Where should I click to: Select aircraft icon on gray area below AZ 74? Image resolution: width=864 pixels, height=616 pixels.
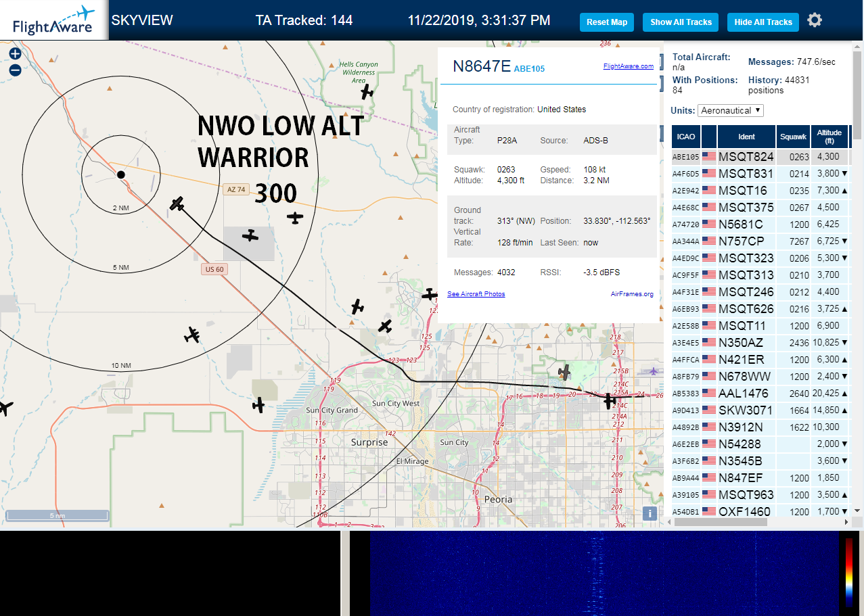[250, 235]
